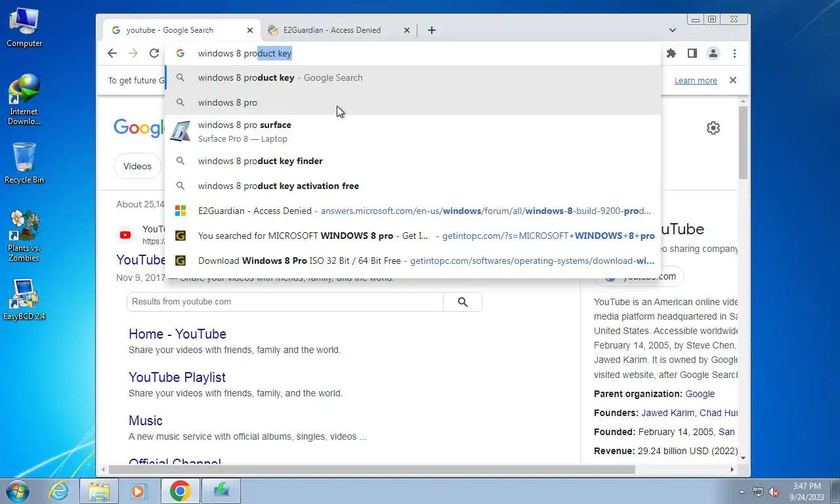
Task: Open the Home - YouTube link
Action: point(177,334)
